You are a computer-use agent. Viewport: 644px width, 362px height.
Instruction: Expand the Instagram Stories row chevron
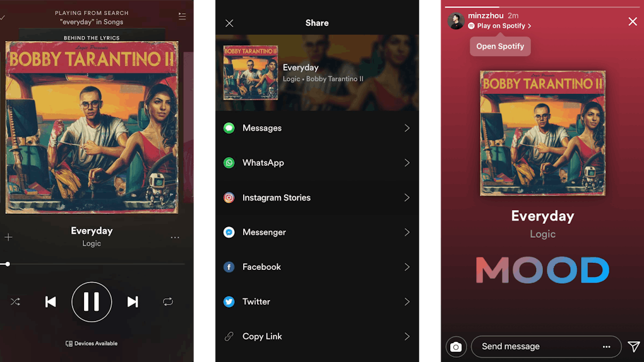[x=407, y=197]
